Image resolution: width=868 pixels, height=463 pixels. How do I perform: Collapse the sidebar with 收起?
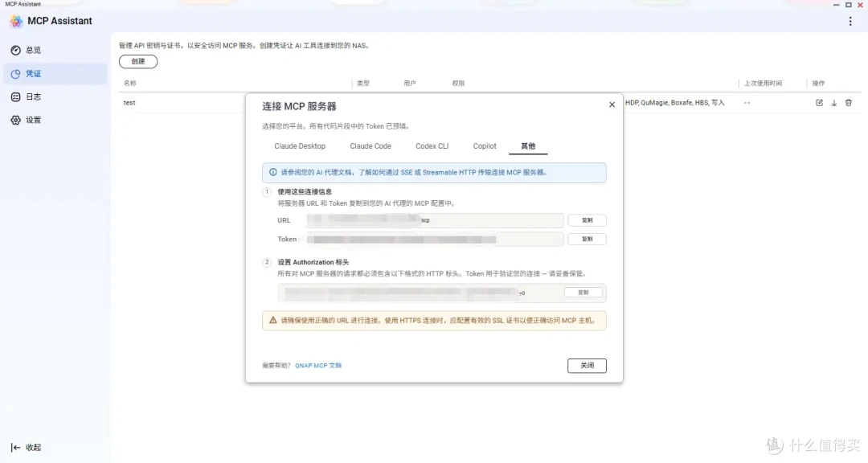click(x=26, y=447)
